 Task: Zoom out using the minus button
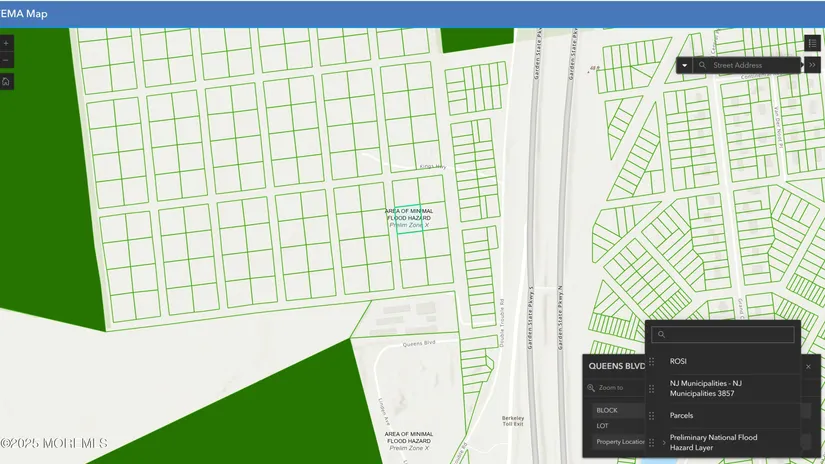tap(6, 61)
